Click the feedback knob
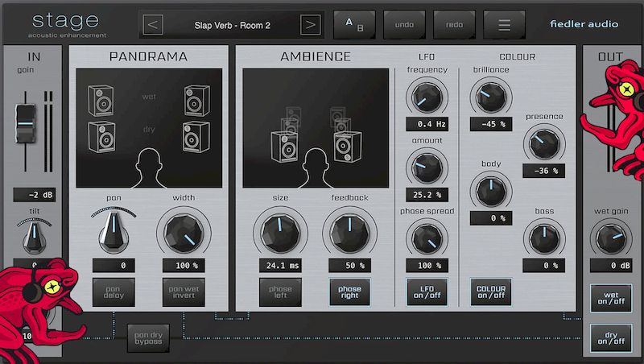Image resolution: width=644 pixels, height=364 pixels. coord(349,234)
